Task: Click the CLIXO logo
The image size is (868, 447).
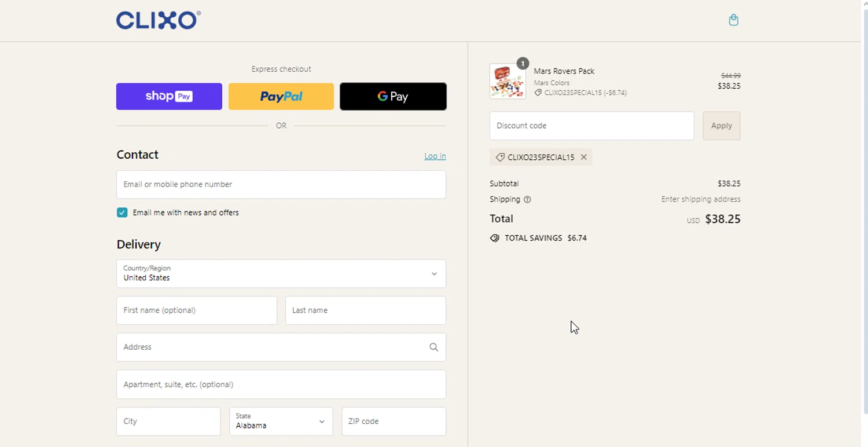Action: coord(159,20)
